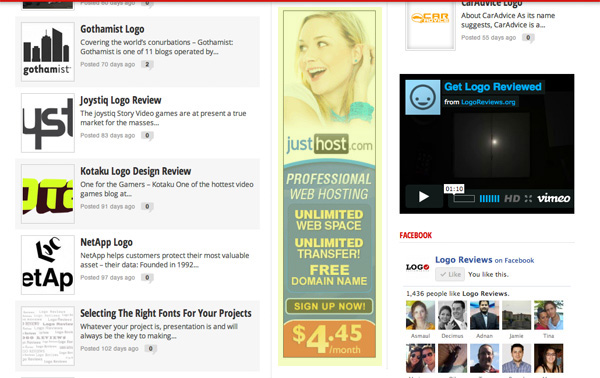Toggle HD quality in Vimeo player
600x378 pixels.
(x=512, y=199)
